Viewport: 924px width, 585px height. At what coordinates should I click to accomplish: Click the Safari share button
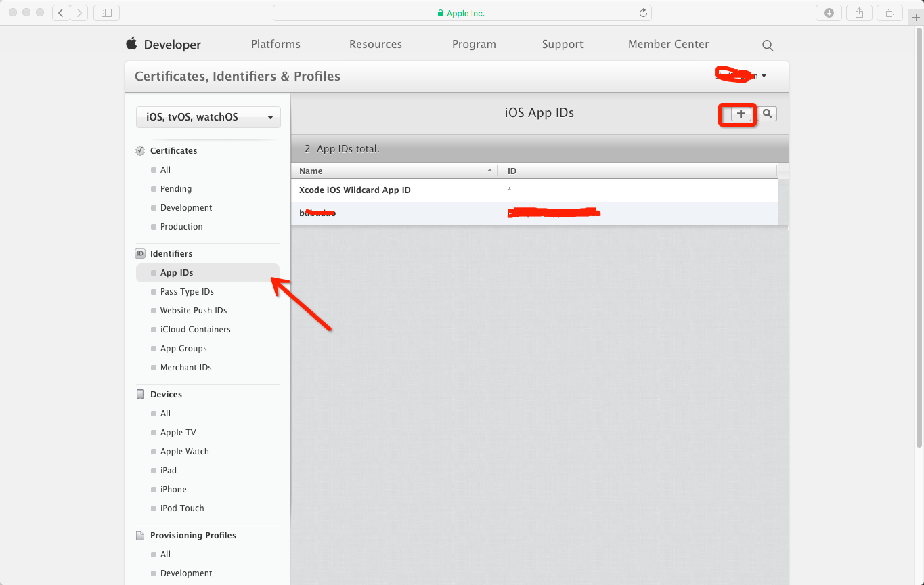[860, 13]
